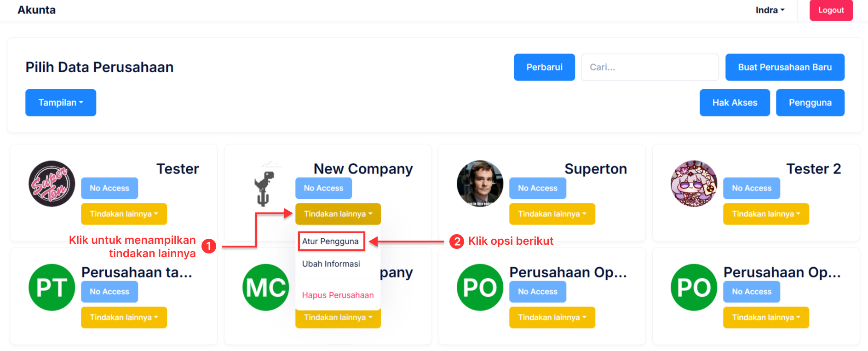Expand the Indra user menu

tap(770, 10)
